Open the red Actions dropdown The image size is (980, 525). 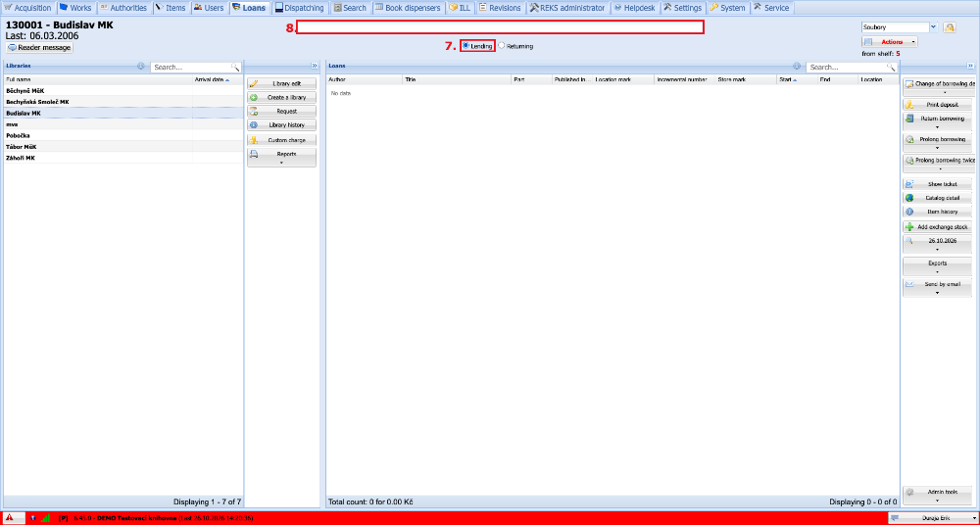coord(890,42)
